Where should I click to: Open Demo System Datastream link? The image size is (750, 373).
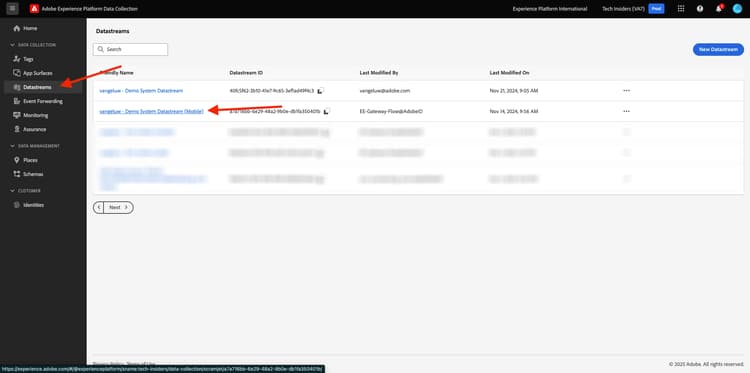[141, 90]
